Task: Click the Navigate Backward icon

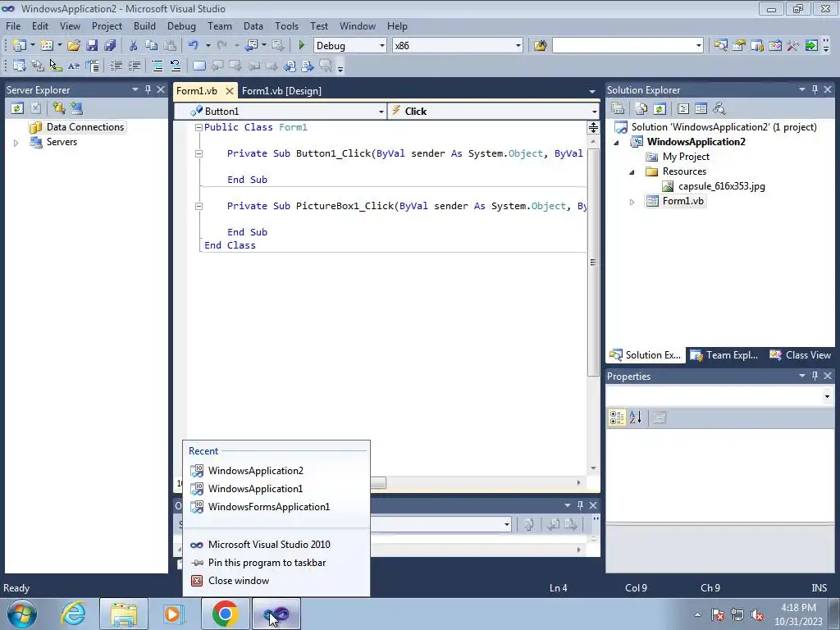Action: click(x=251, y=46)
